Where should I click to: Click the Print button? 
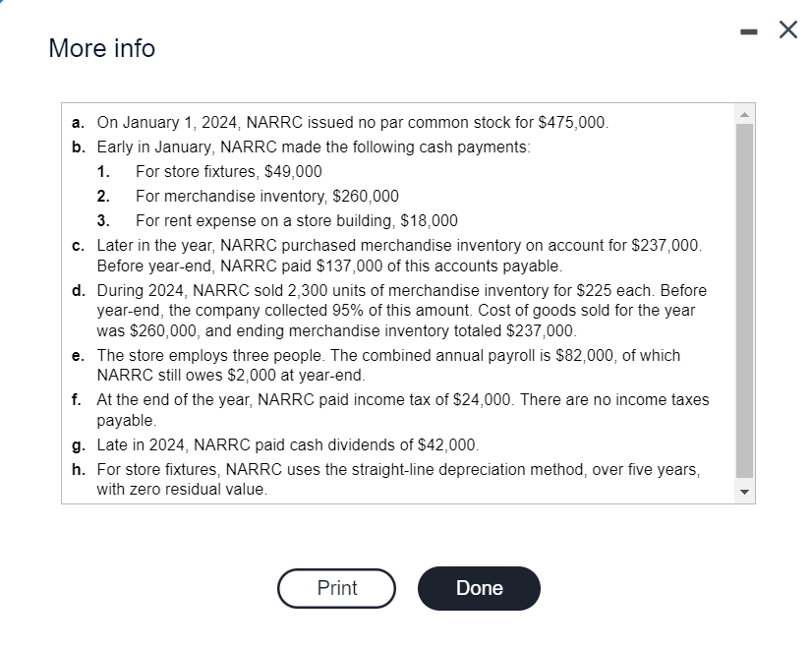point(336,588)
